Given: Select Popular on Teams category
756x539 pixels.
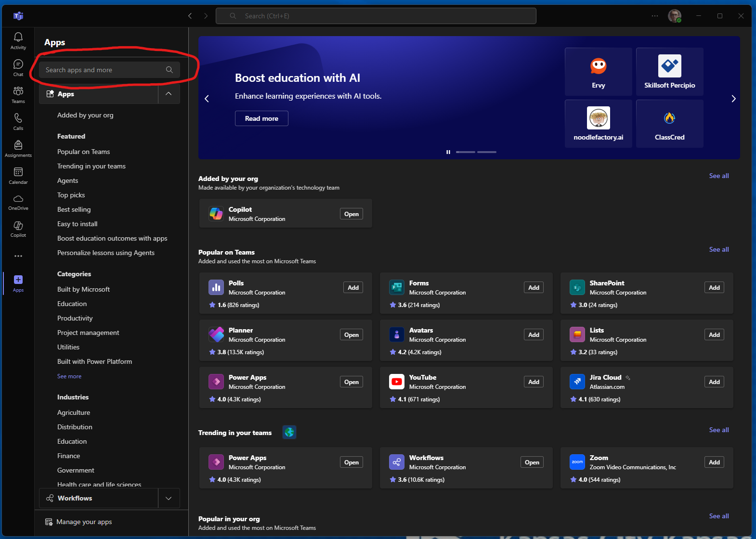Looking at the screenshot, I should click(x=84, y=152).
